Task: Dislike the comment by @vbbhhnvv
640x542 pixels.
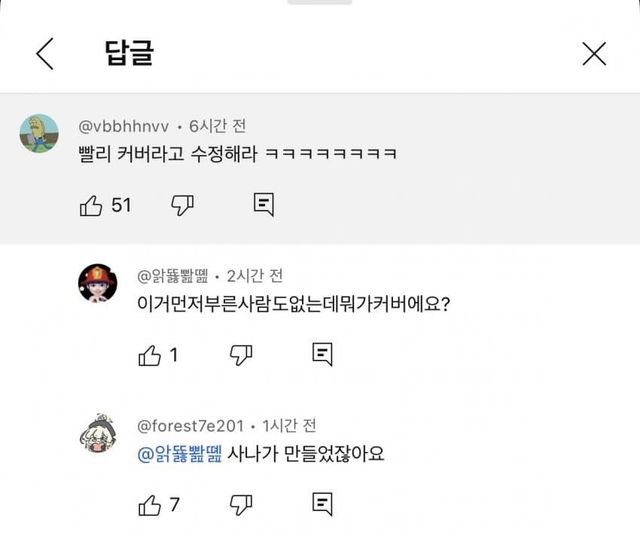Action: tap(182, 205)
